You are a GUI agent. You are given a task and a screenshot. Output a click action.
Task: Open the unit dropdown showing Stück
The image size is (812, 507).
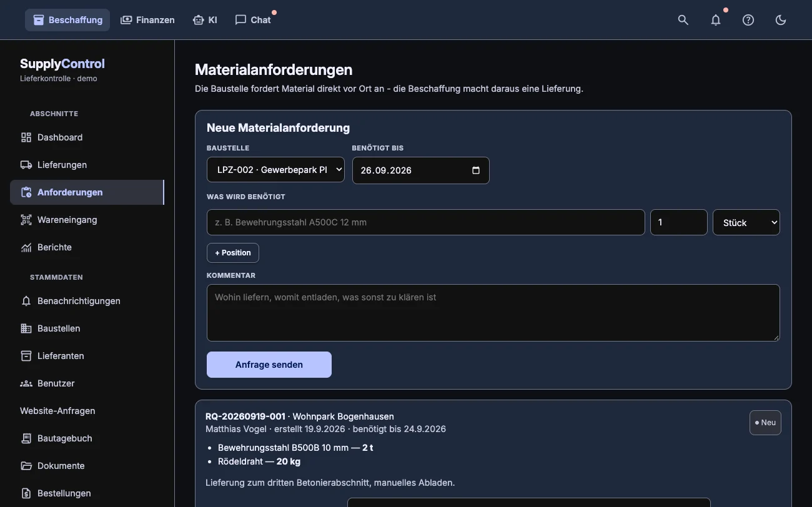(746, 222)
